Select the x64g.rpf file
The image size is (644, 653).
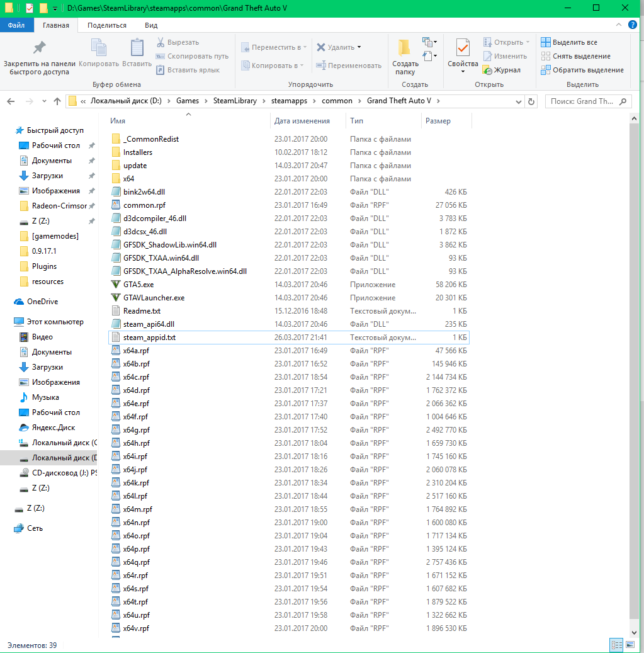pos(288,430)
